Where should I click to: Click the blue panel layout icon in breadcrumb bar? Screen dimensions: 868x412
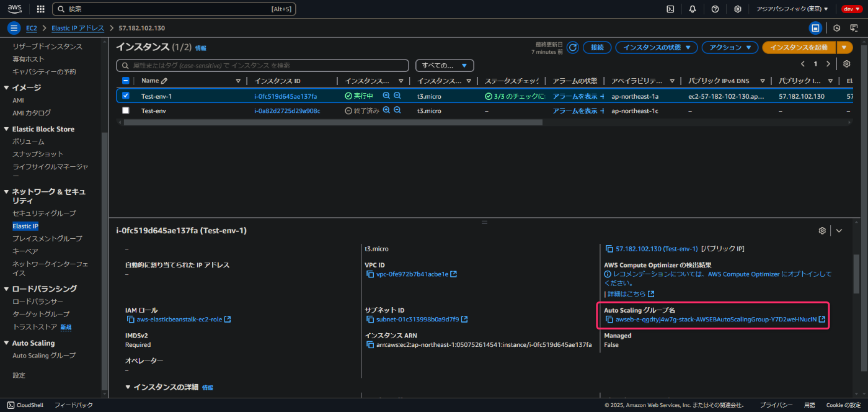[x=816, y=28]
